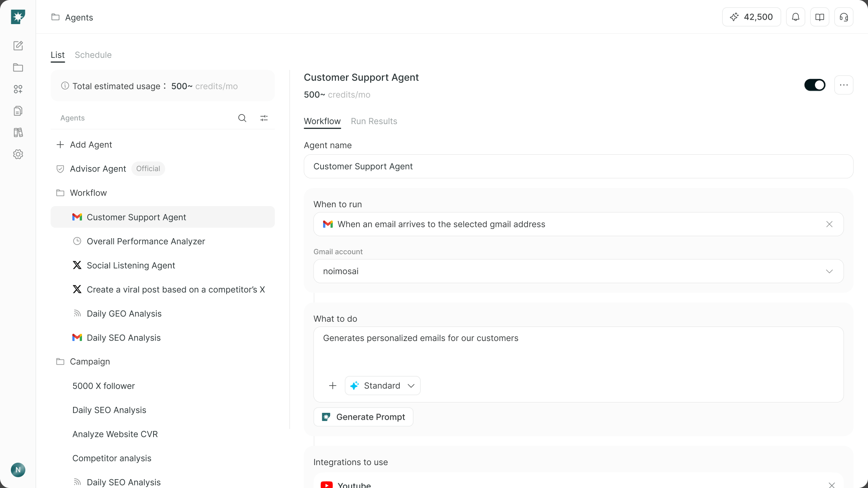Open settings gear in left sidebar

click(x=18, y=154)
